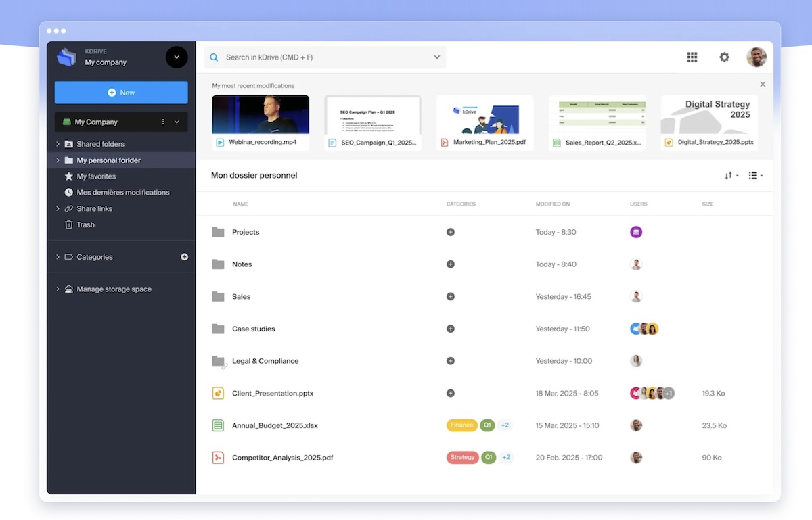The width and height of the screenshot is (812, 520).
Task: Open the My Company drive dropdown chevron
Action: pyautogui.click(x=177, y=122)
